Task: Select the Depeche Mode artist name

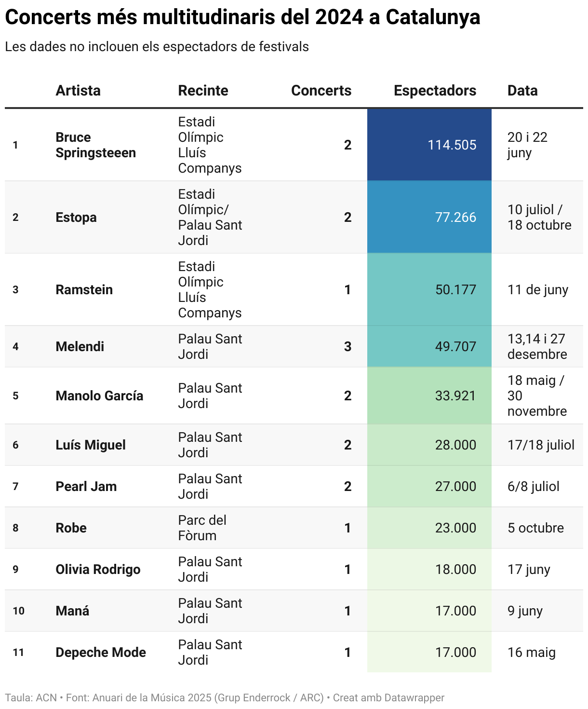Action: [x=101, y=652]
